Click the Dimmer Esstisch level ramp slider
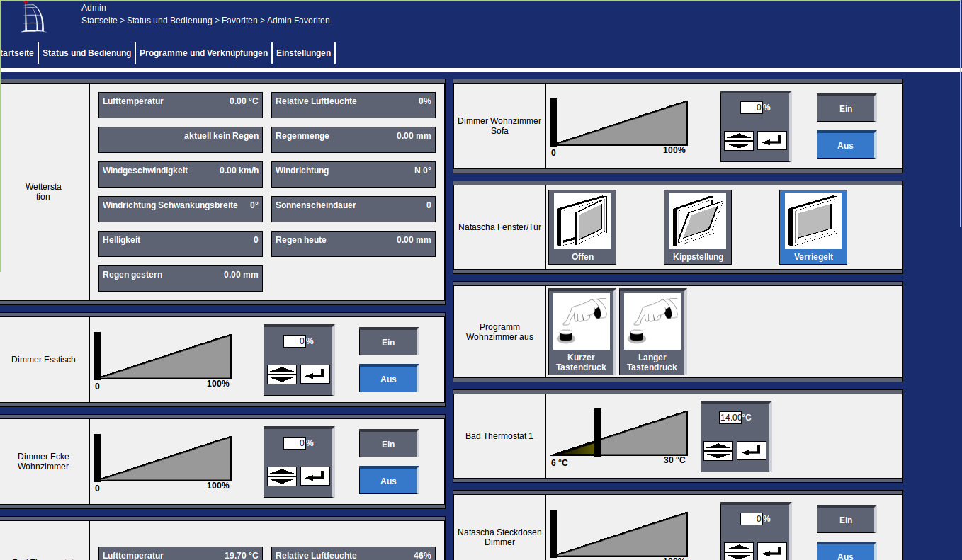The image size is (962, 560). (x=163, y=356)
